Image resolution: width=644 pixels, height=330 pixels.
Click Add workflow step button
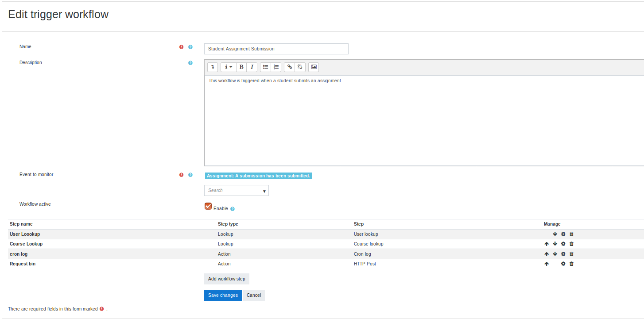227,279
